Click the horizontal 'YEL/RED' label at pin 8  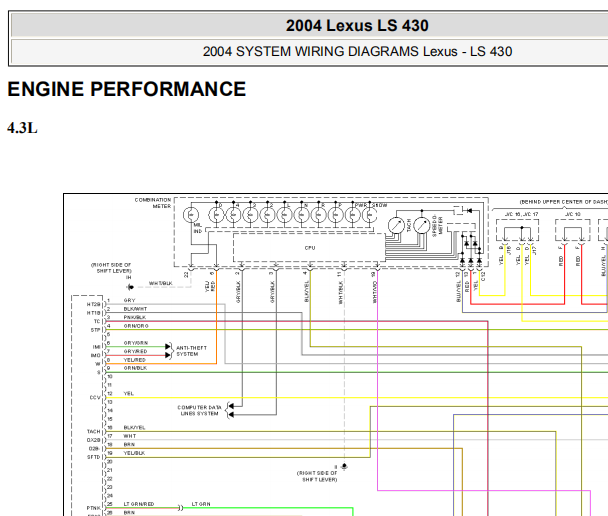[135, 360]
